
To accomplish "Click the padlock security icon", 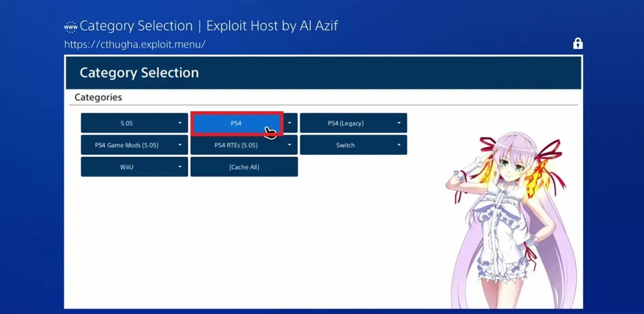I will 578,43.
